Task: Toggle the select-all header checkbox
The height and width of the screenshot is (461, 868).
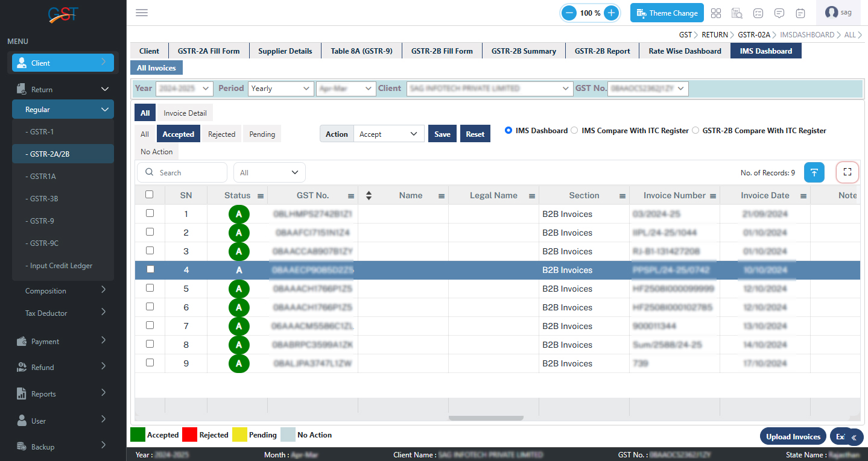Action: (150, 195)
